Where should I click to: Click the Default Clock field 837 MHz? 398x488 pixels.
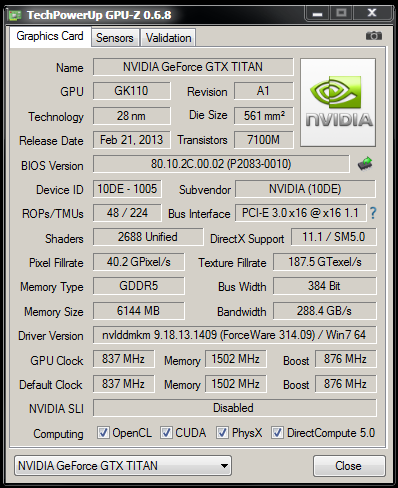click(x=123, y=384)
